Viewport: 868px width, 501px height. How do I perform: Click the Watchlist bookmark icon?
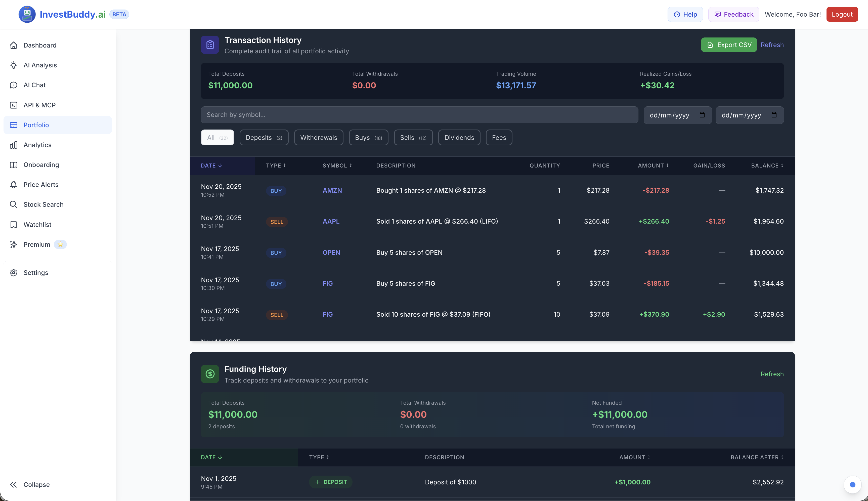coord(13,224)
